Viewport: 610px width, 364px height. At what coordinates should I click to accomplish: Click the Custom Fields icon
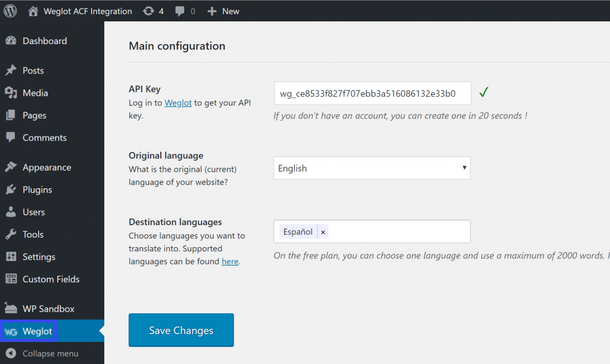(11, 279)
